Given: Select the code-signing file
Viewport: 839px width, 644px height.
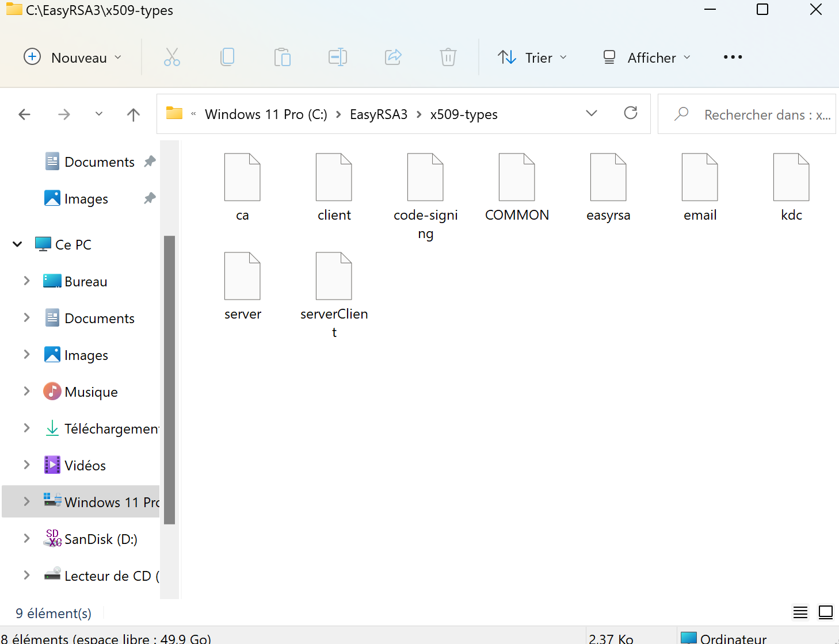Looking at the screenshot, I should point(425,197).
